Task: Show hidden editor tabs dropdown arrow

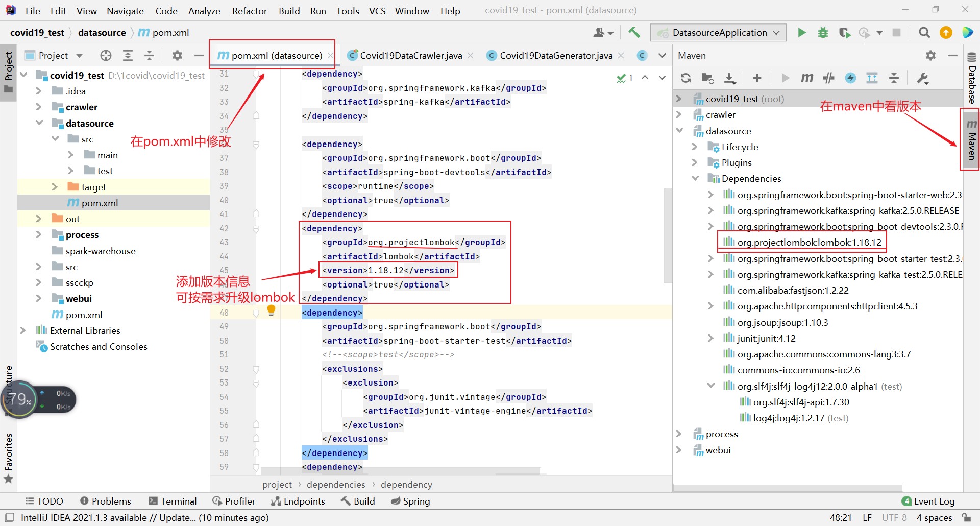Action: (x=662, y=55)
